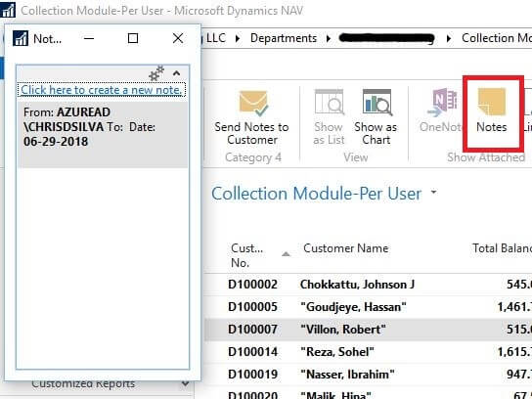Open OneNote from the ribbon
This screenshot has height=399, width=532.
[441, 111]
